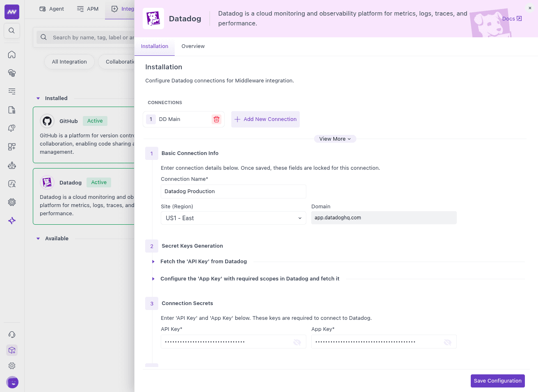Open the Datadog Docs link
538x392 pixels.
pyautogui.click(x=512, y=18)
